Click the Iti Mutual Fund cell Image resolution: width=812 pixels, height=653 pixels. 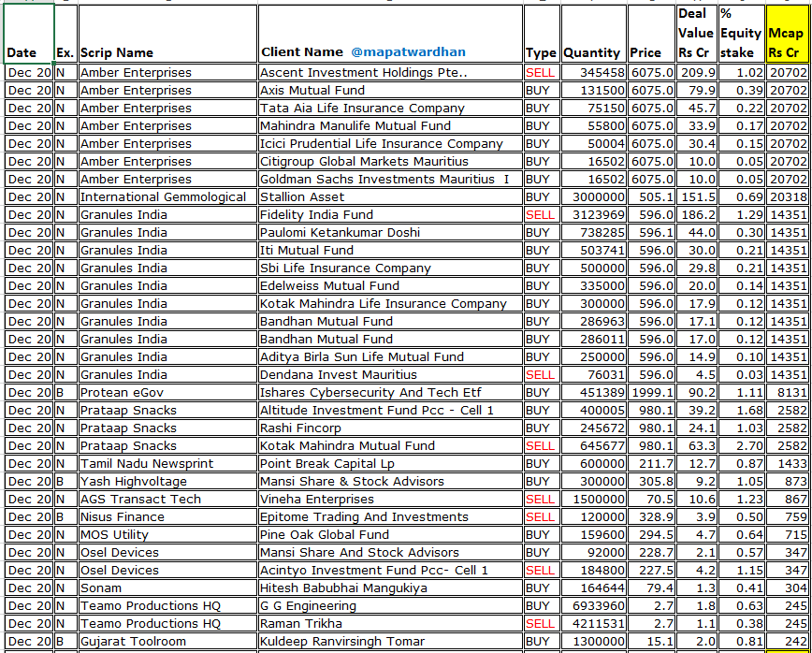click(390, 250)
